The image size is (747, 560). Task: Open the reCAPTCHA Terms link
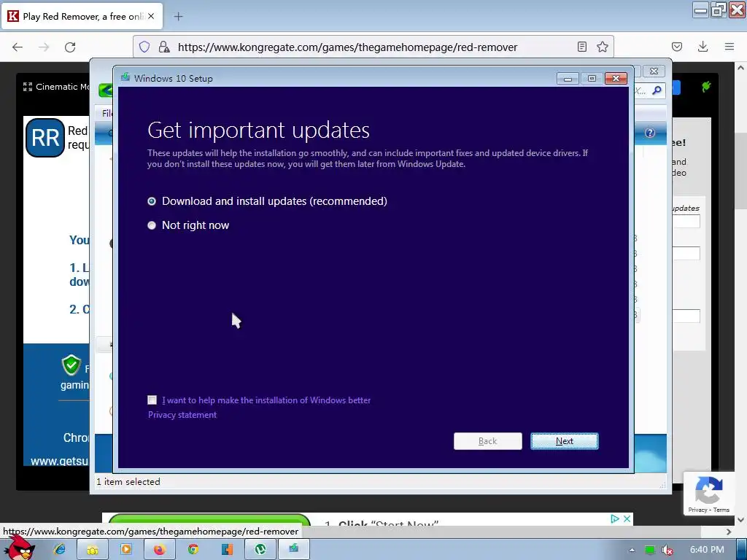click(x=721, y=510)
